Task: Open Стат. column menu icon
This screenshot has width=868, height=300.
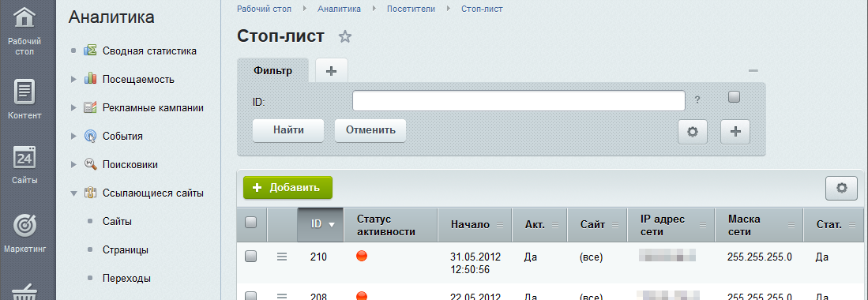Action: click(852, 225)
